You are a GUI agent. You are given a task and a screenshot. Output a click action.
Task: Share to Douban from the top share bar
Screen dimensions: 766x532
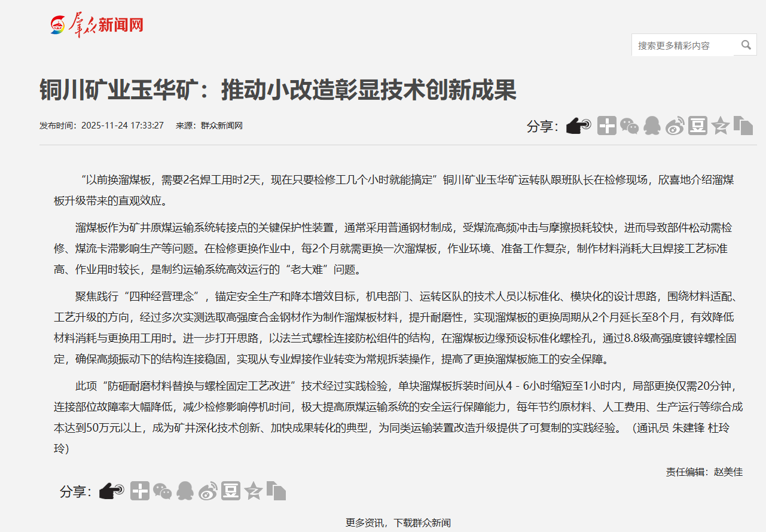click(x=697, y=126)
